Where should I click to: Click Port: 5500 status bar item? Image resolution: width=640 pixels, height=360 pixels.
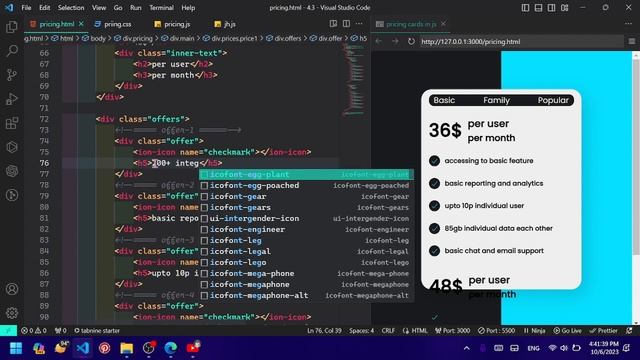(496, 331)
